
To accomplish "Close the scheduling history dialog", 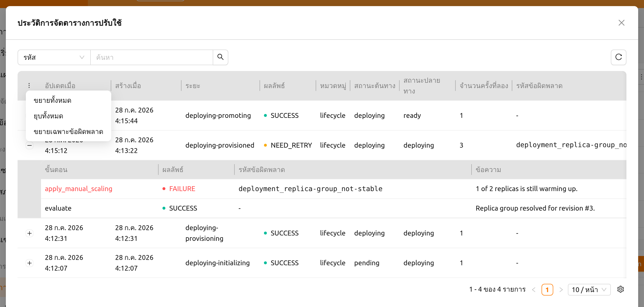I will pos(621,23).
